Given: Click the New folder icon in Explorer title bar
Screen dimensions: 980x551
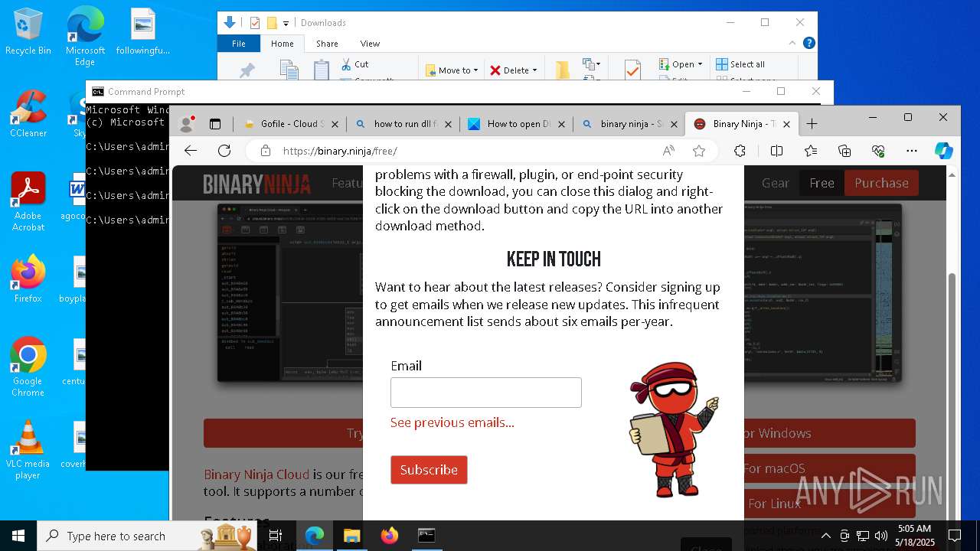Looking at the screenshot, I should (x=272, y=23).
